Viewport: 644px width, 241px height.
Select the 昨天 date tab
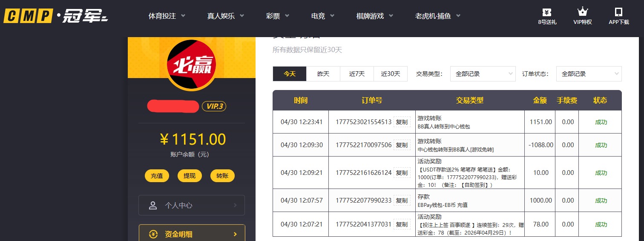click(323, 74)
